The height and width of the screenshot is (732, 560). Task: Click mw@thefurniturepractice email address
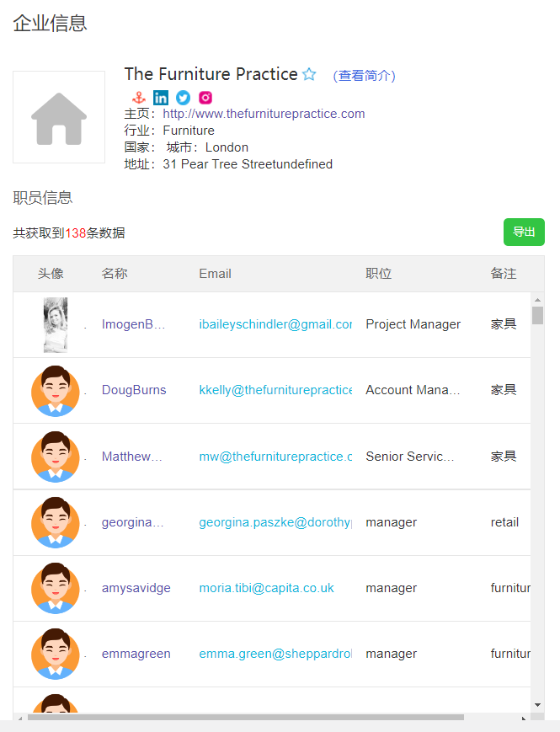coord(275,456)
